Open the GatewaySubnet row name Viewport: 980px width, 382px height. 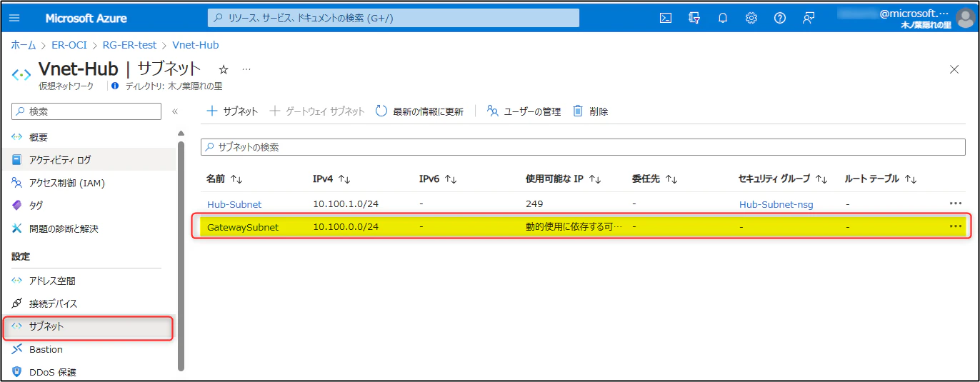click(x=243, y=227)
